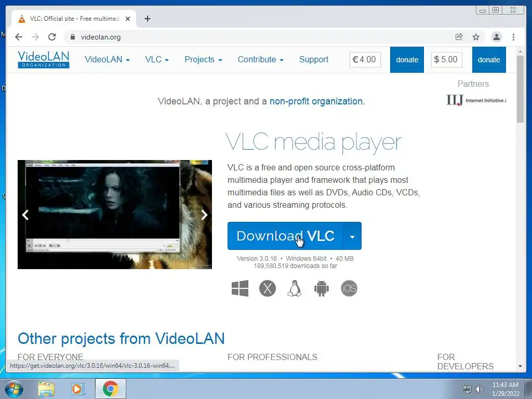Reload the videolan.org page
This screenshot has height=399, width=532.
(x=52, y=37)
